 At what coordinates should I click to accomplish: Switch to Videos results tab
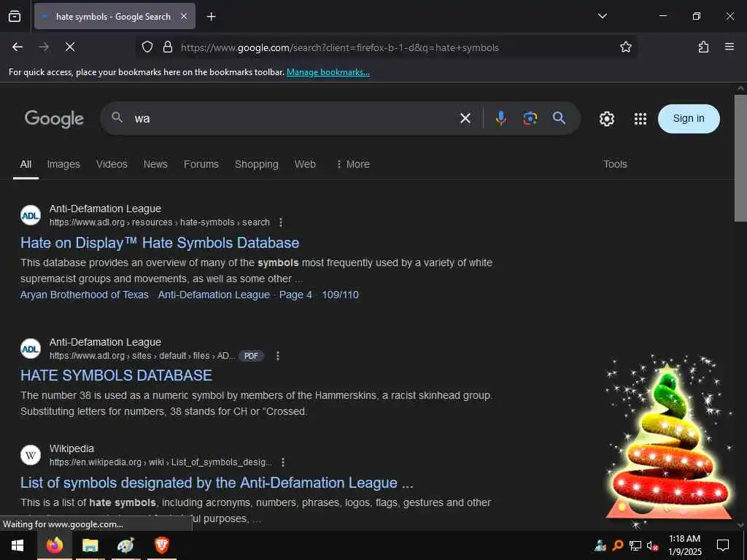(112, 164)
